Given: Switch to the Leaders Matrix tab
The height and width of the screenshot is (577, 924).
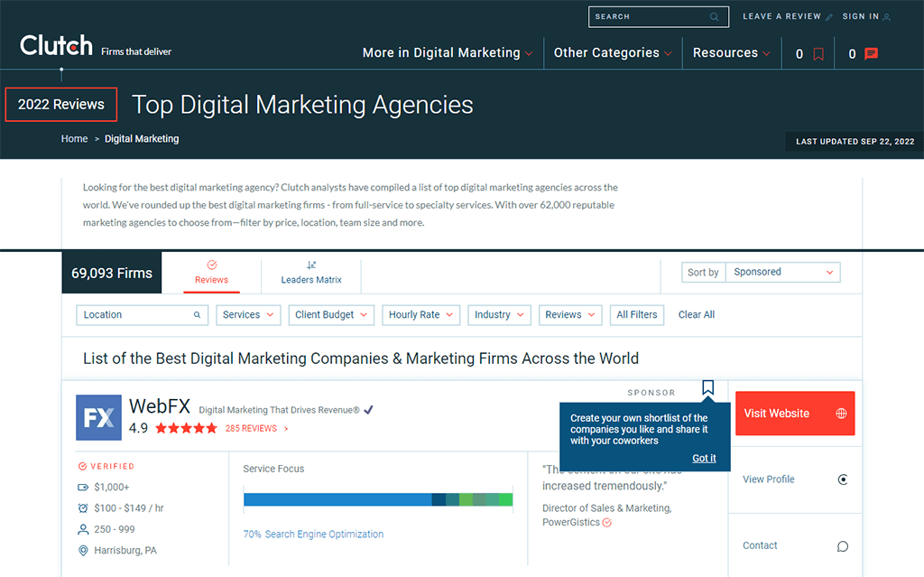Looking at the screenshot, I should point(311,272).
